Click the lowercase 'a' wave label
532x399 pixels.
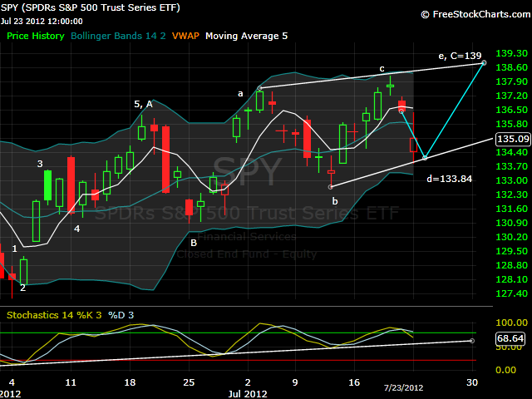(240, 94)
